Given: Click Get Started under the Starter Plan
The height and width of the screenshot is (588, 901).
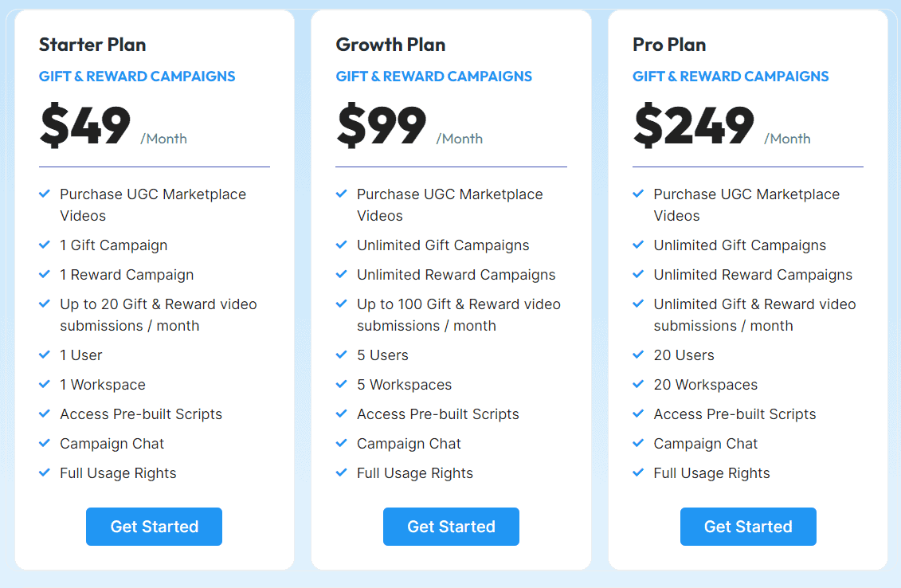Looking at the screenshot, I should pos(154,527).
